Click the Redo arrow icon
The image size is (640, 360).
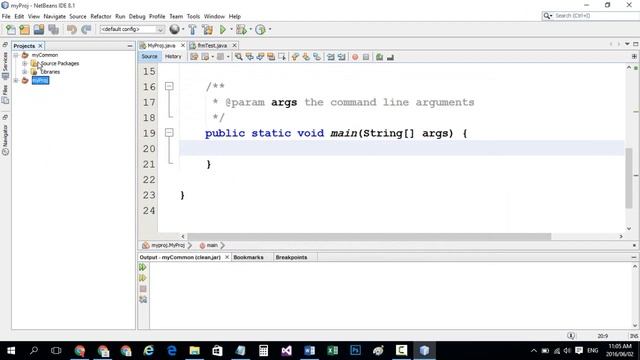[86, 29]
